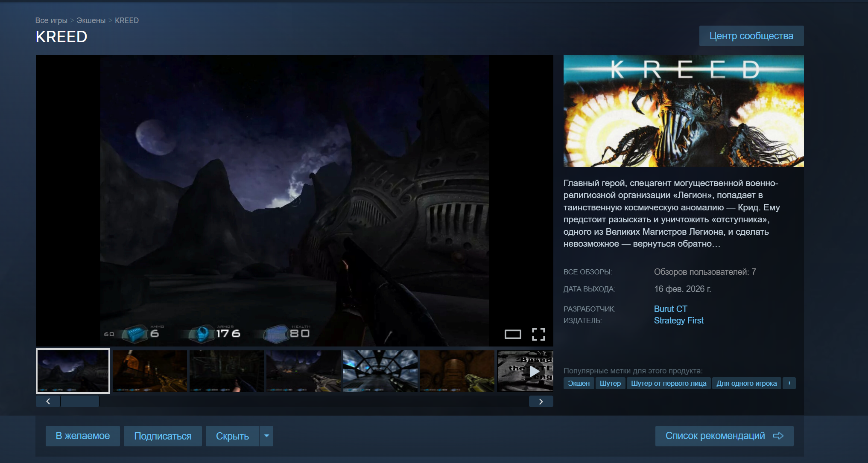Open the recommendation list (Список рекомендаций)

(x=724, y=436)
